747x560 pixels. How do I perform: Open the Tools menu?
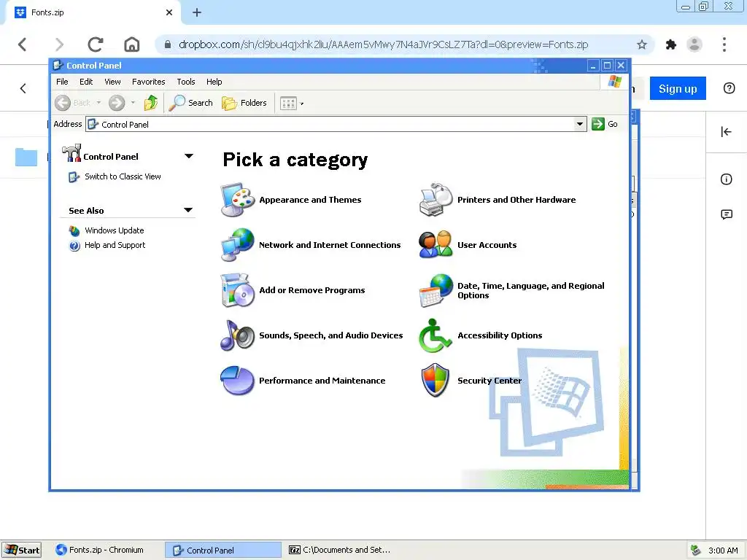coord(186,82)
